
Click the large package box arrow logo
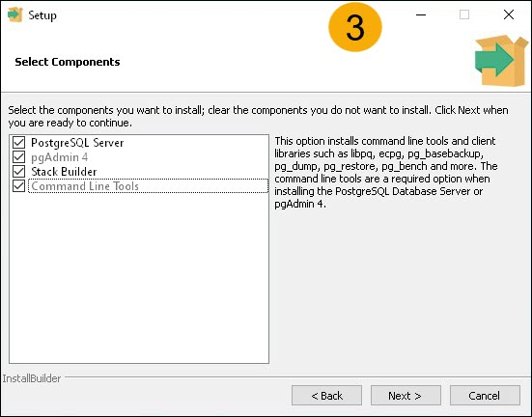501,61
